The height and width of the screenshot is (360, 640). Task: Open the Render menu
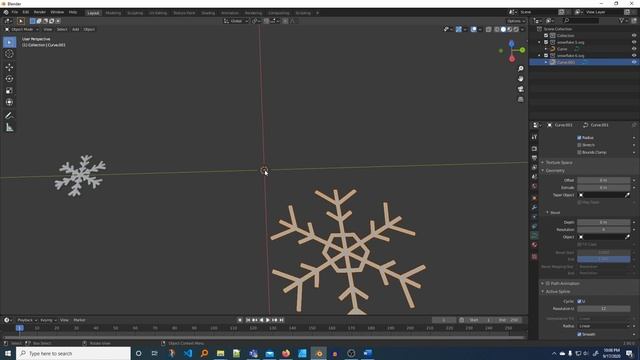coord(40,12)
